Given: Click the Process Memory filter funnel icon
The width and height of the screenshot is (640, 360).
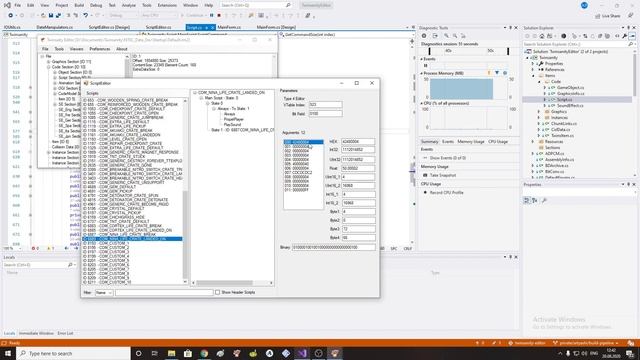Looking at the screenshot, I should point(497,73).
